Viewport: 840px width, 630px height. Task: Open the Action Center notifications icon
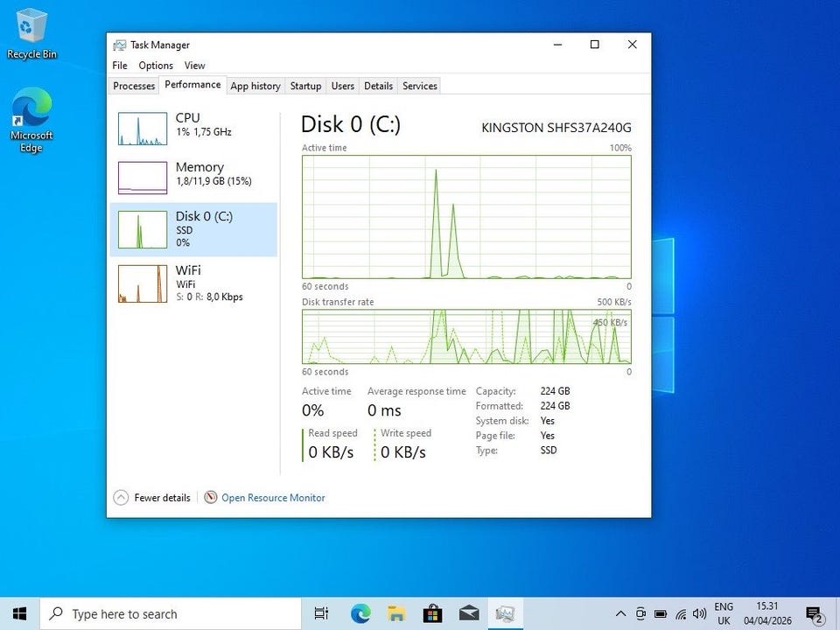pyautogui.click(x=814, y=614)
